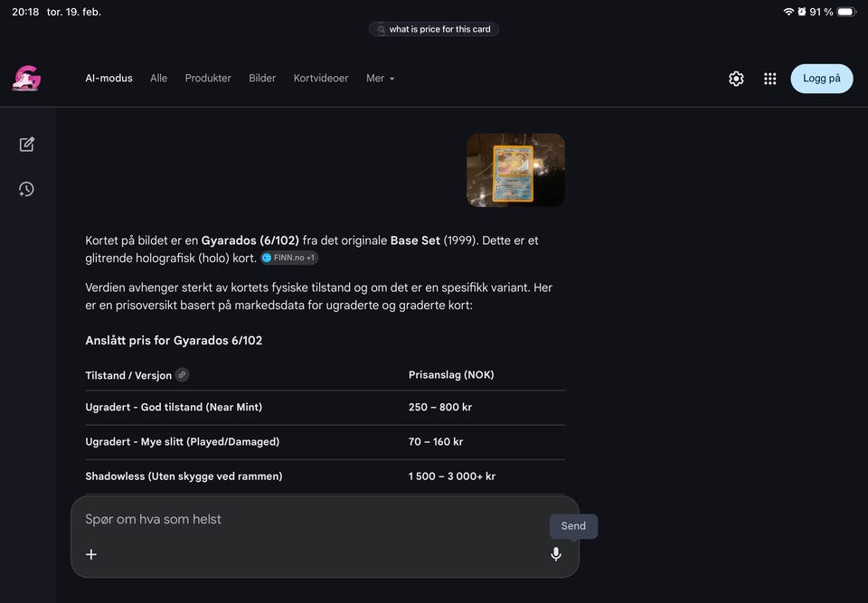Click the Send tooltip button

573,526
